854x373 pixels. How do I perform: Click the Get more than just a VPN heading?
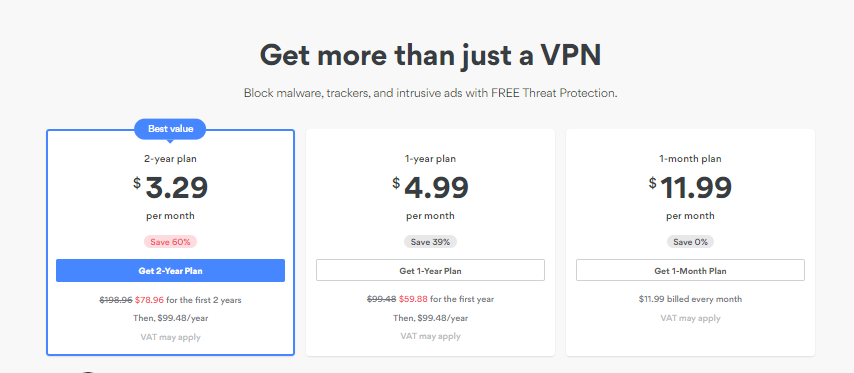[x=430, y=55]
